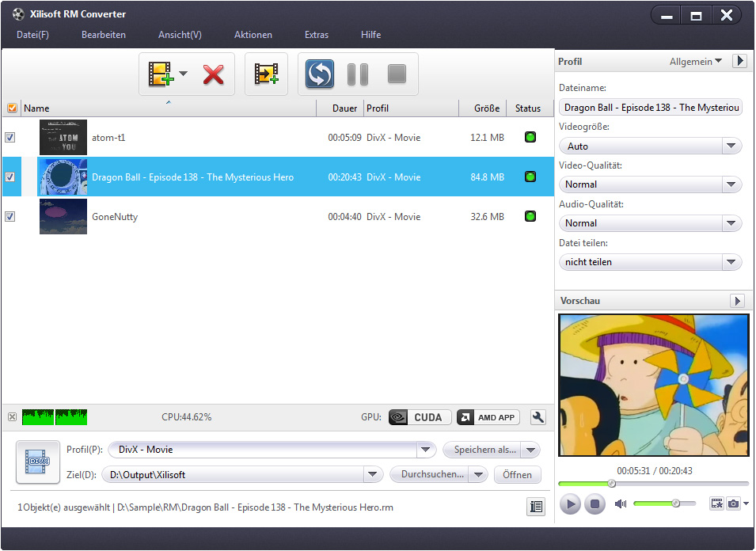Click the Speichern als... button
Viewport: 756px width, 551px height.
483,450
